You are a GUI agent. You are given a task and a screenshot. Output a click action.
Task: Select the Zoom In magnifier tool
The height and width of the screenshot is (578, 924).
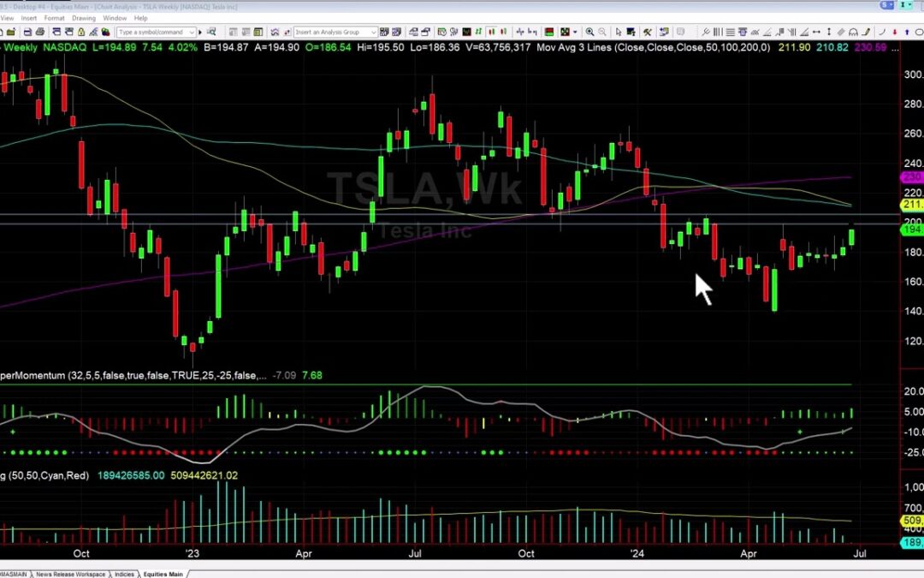pos(590,32)
